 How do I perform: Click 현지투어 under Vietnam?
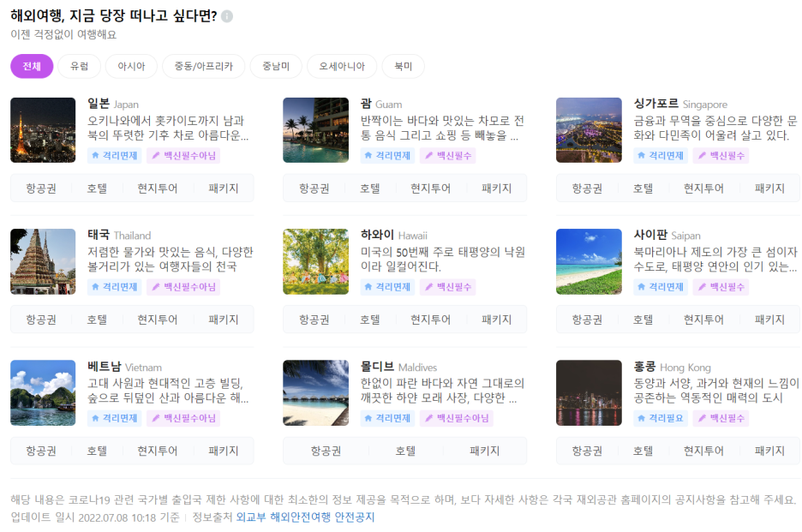coord(158,451)
